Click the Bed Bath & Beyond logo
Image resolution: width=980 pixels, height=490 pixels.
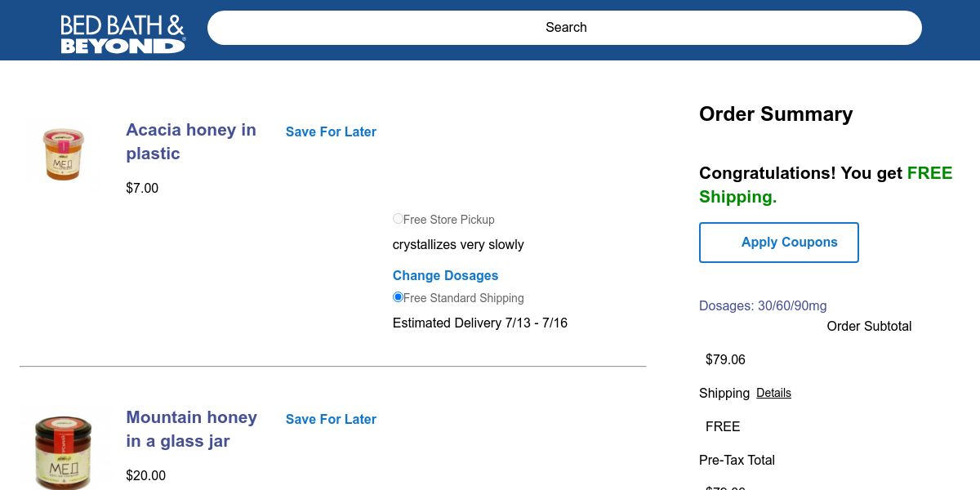tap(122, 33)
